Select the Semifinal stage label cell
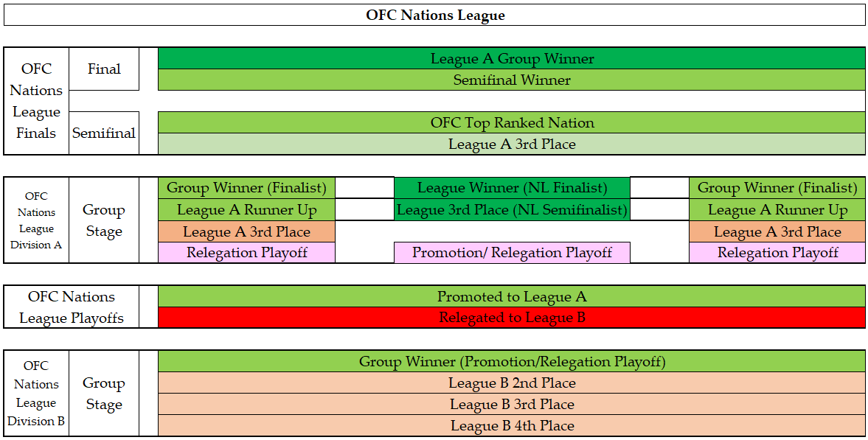The height and width of the screenshot is (440, 868). pyautogui.click(x=104, y=133)
